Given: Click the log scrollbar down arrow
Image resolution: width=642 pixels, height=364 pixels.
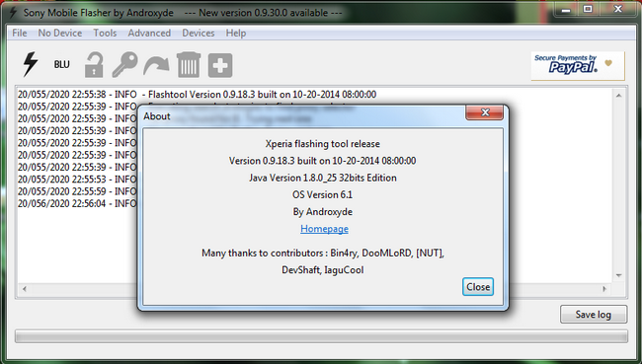Looking at the screenshot, I should pyautogui.click(x=618, y=275).
